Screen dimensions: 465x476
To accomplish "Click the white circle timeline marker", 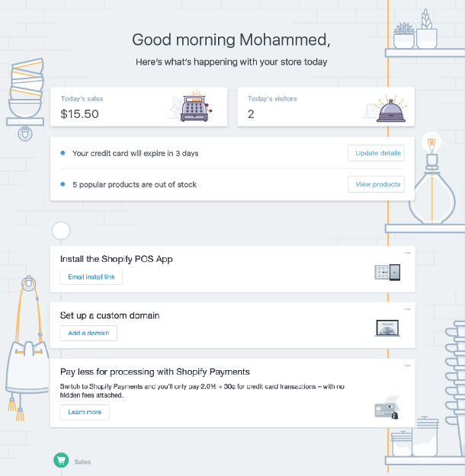I will 61,230.
